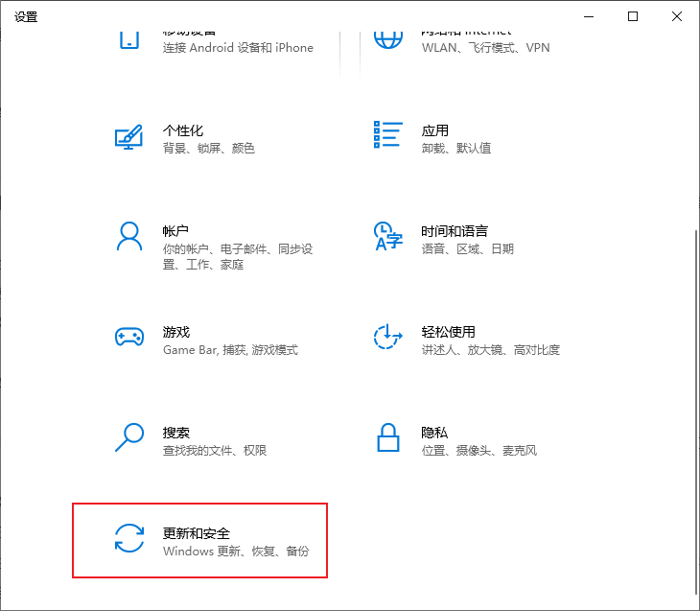Select the 帐户 person icon

point(129,236)
